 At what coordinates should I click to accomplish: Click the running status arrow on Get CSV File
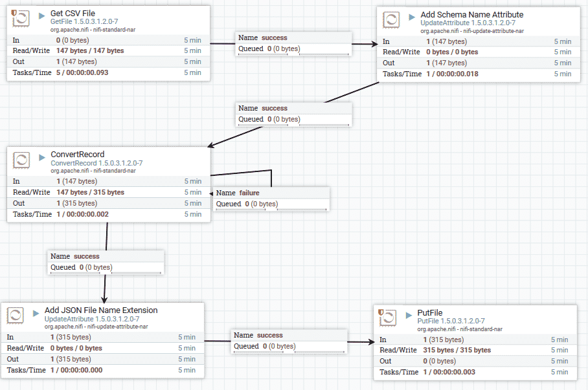tap(42, 14)
